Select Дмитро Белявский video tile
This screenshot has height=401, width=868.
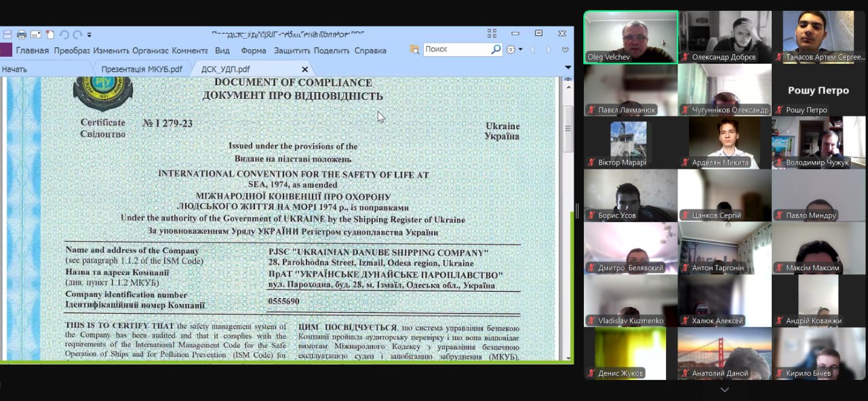(x=631, y=248)
